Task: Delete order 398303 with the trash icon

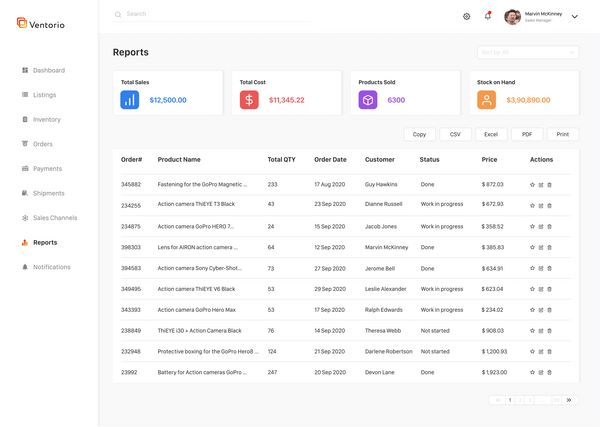Action: coord(549,247)
